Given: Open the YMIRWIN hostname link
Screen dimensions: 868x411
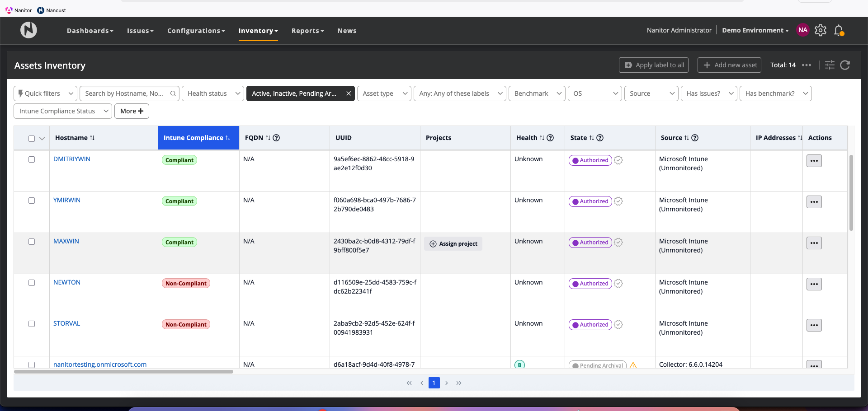Looking at the screenshot, I should (67, 200).
